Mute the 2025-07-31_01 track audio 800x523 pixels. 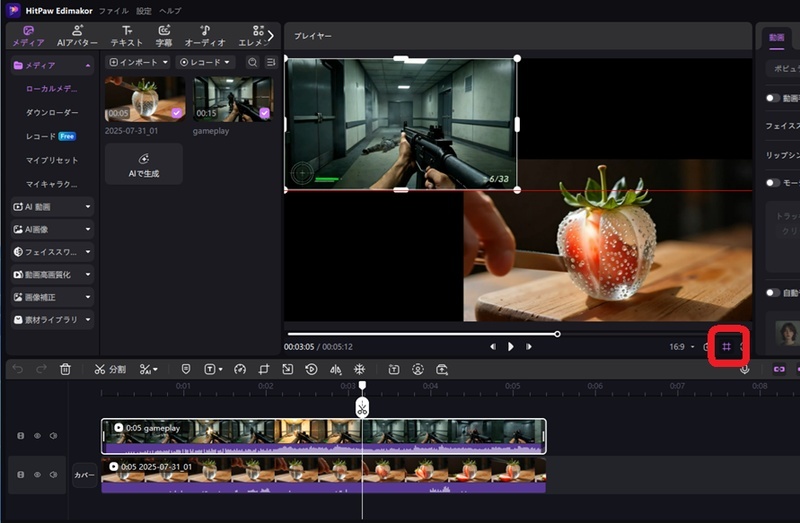(54, 475)
